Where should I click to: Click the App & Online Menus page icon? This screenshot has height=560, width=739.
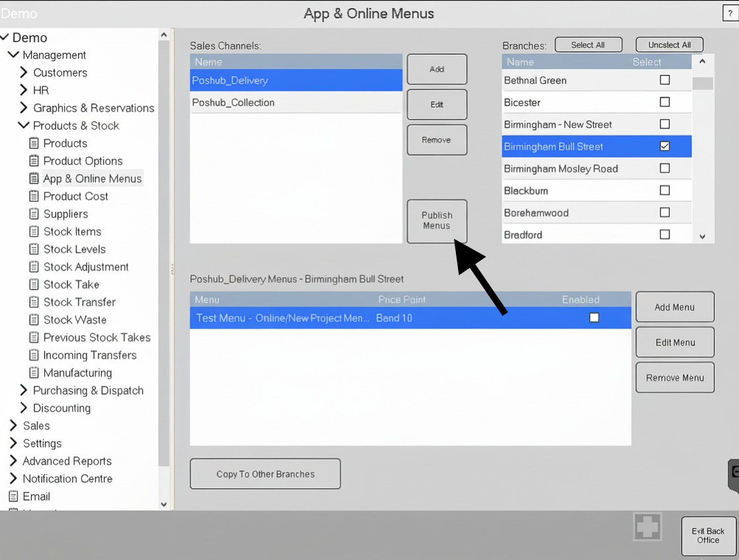click(34, 178)
